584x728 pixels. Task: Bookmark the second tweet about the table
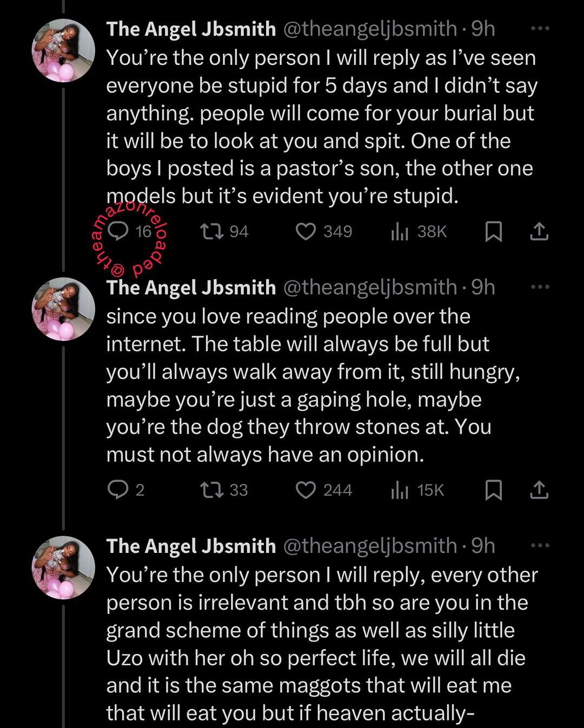[493, 490]
